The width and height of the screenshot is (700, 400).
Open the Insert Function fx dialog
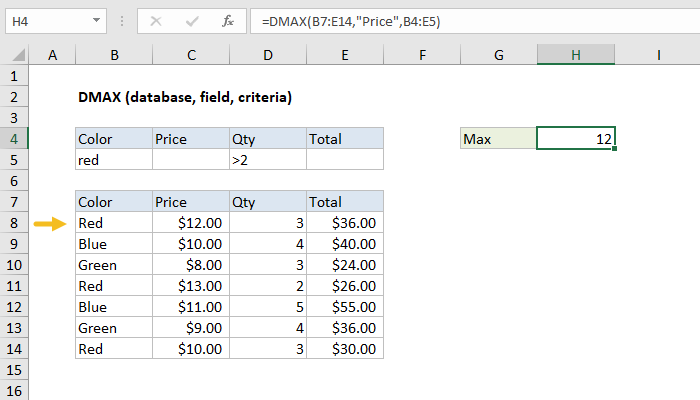[228, 21]
